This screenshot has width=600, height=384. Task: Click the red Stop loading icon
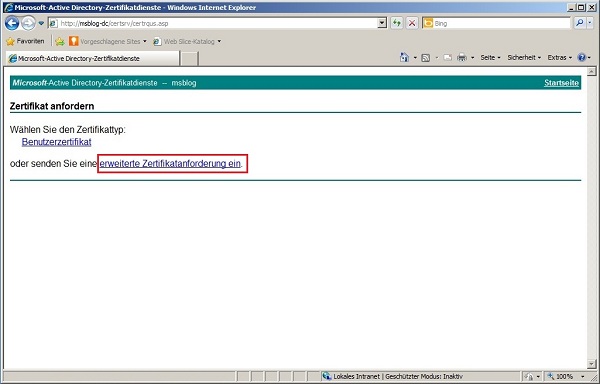[x=412, y=23]
